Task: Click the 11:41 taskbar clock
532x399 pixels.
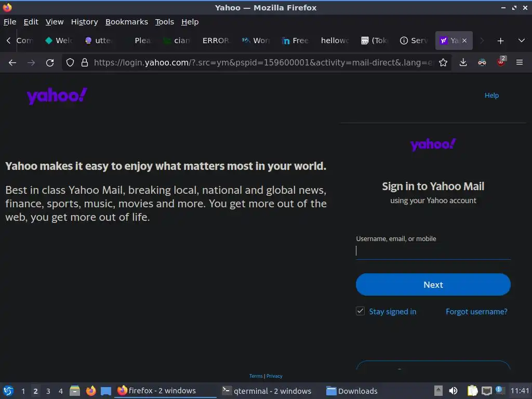Action: coord(520,391)
